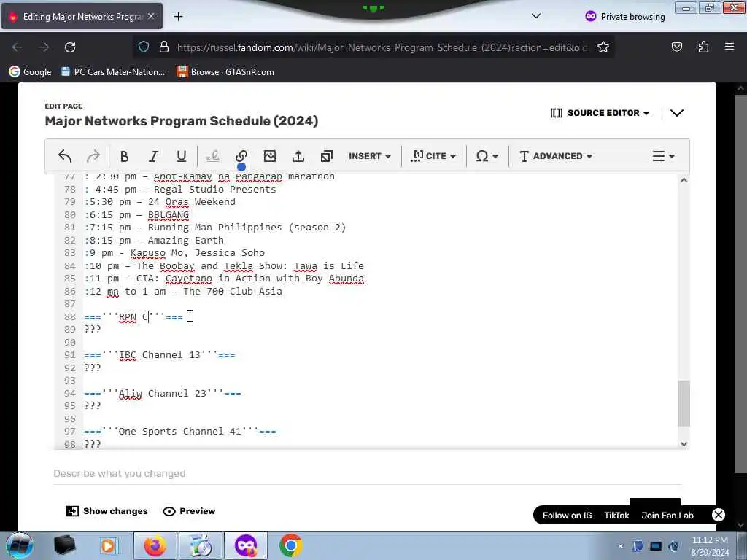Open the Extensions puzzle icon
The width and height of the screenshot is (747, 560).
(703, 47)
